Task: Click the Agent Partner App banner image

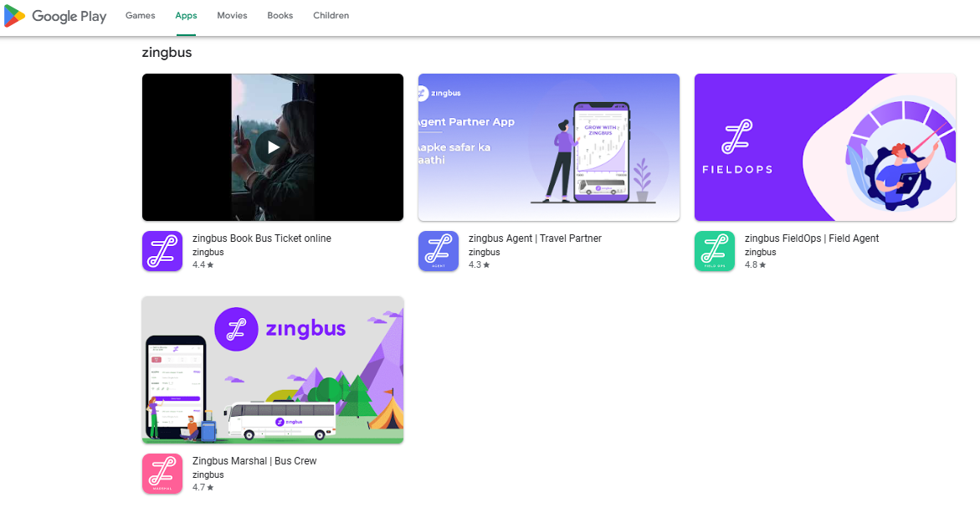Action: point(548,147)
